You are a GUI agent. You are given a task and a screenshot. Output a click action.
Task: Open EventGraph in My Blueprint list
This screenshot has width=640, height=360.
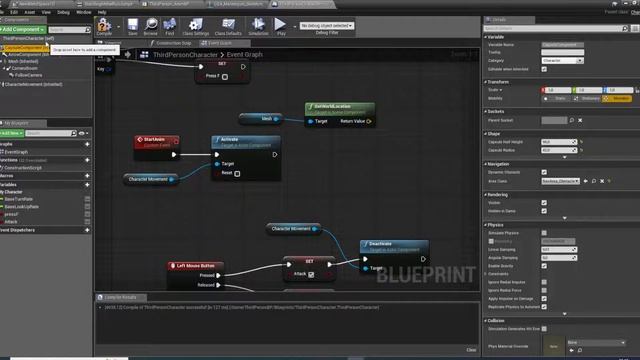[16, 152]
